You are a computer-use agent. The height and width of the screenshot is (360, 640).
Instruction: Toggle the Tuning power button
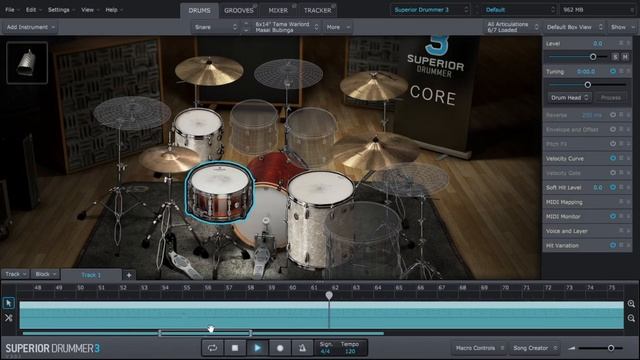click(613, 71)
